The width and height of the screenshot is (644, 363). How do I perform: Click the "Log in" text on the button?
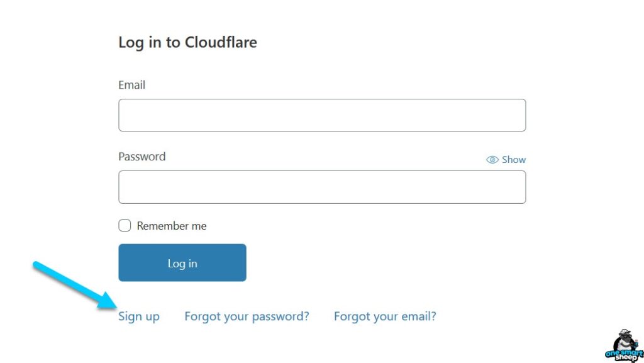(182, 264)
